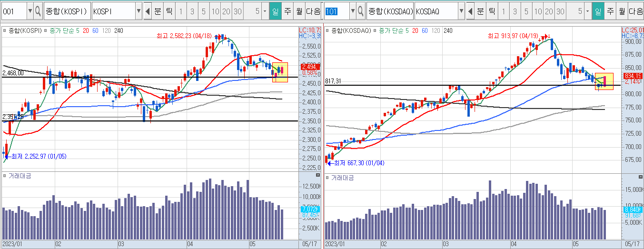The height and width of the screenshot is (249, 644).
Task: Select 월 (monthly) interval on KOSDAQ chart
Action: 622,10
